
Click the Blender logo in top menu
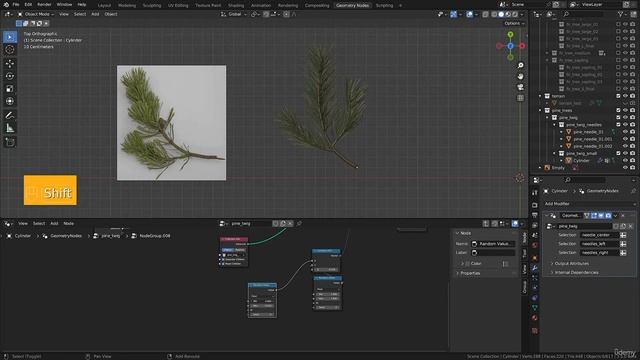(6, 4)
